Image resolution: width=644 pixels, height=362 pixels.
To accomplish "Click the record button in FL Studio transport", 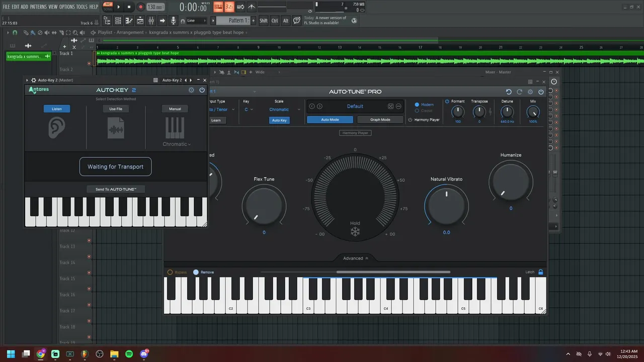I will 141,7.
